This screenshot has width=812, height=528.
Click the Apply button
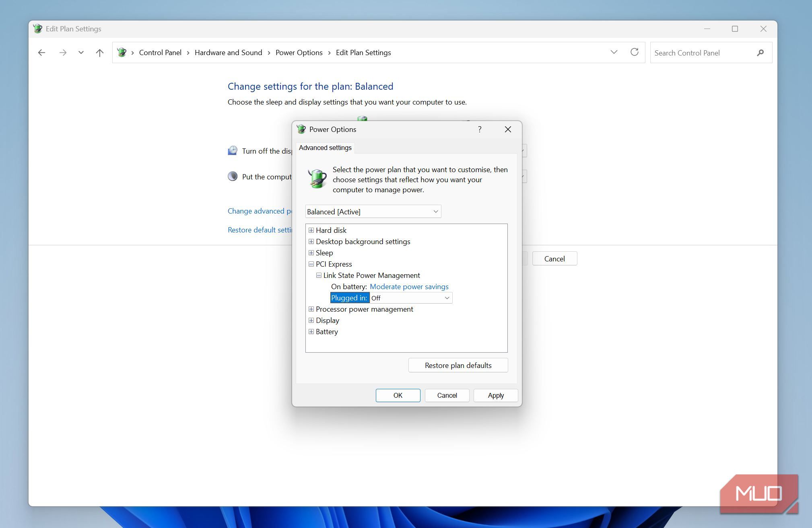[x=495, y=395]
